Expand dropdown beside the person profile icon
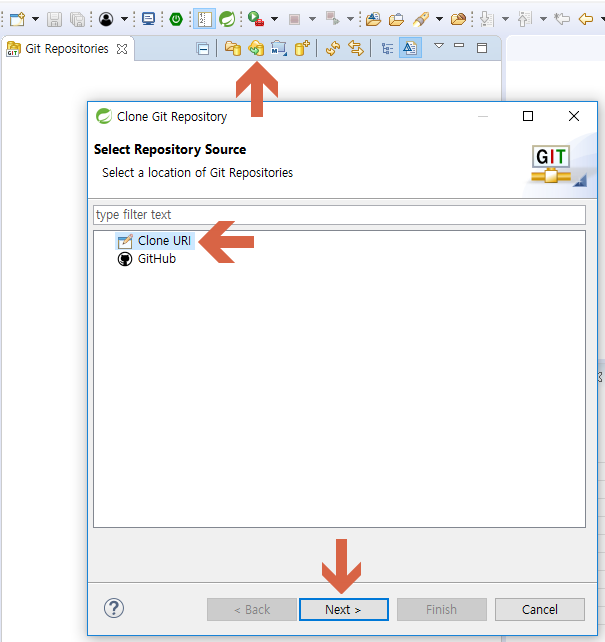Viewport: 605px width, 642px height. click(124, 19)
